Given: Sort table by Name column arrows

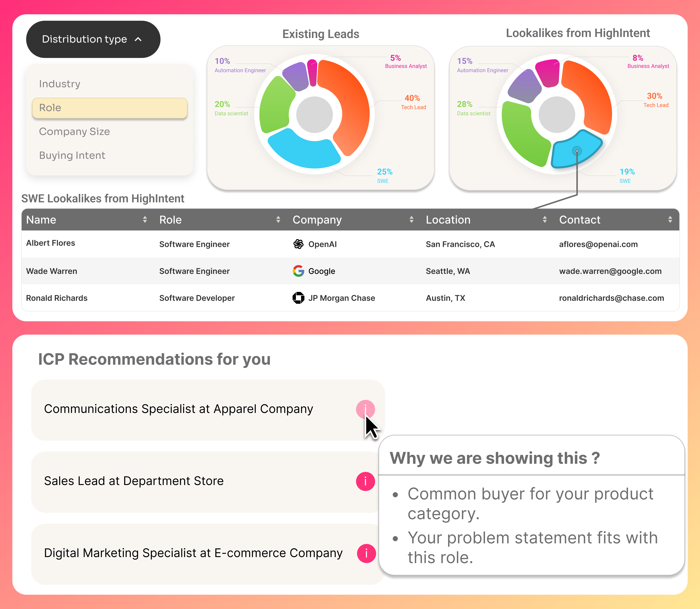Looking at the screenshot, I should 145,219.
